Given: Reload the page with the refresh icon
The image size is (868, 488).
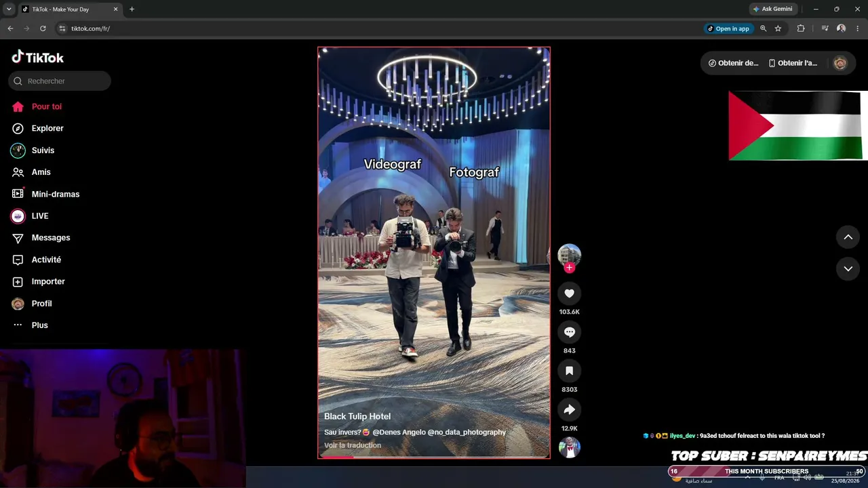Looking at the screenshot, I should click(43, 28).
